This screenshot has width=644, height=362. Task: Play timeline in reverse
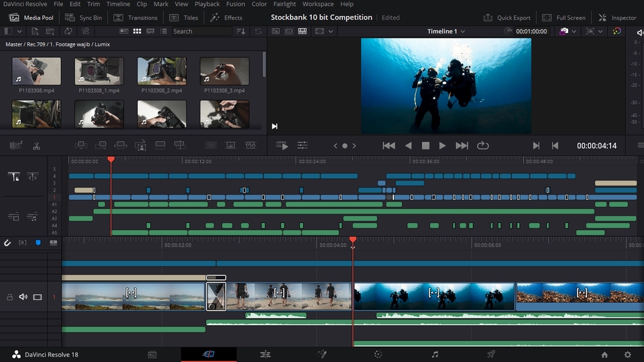pos(409,146)
